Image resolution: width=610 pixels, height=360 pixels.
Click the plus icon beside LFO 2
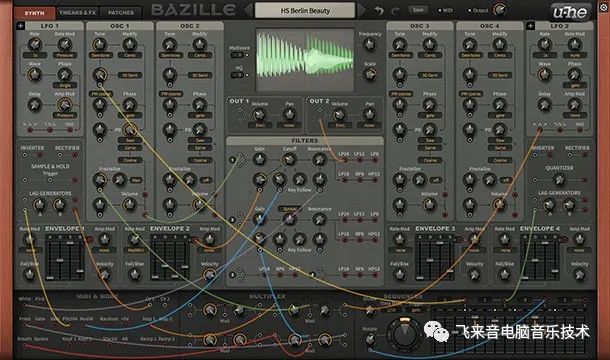[530, 26]
